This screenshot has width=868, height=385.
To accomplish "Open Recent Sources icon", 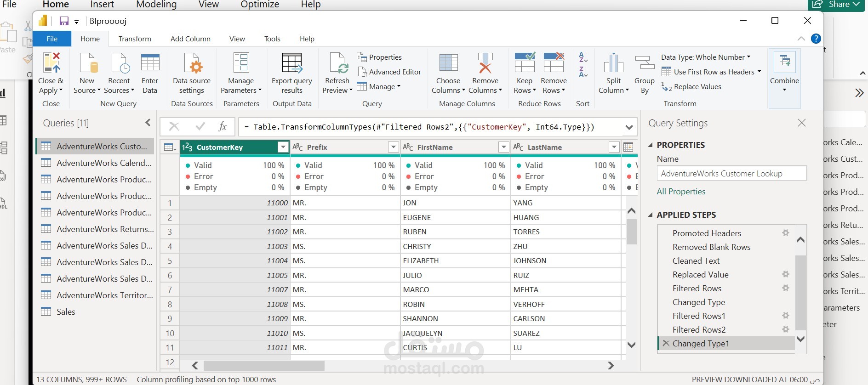I will 120,62.
